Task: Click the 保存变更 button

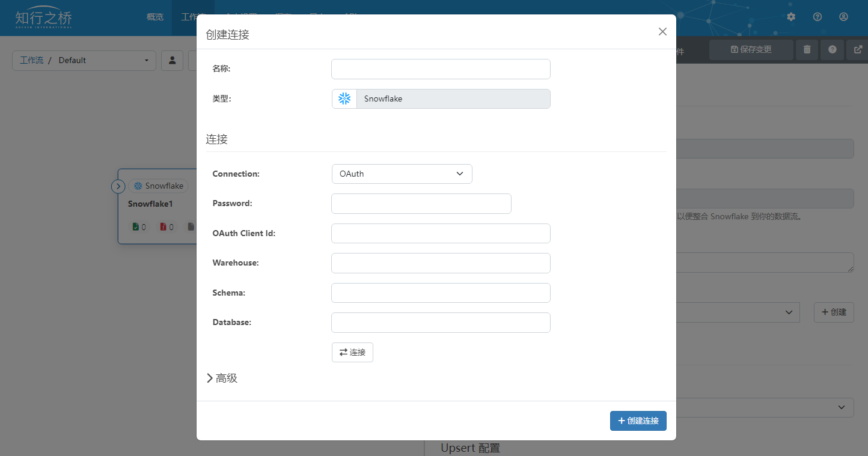Action: [x=751, y=50]
